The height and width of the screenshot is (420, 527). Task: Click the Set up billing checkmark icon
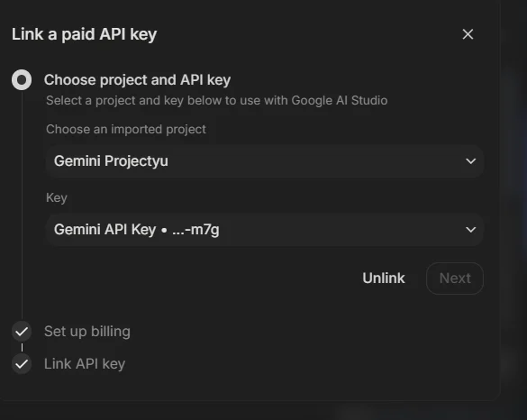(22, 332)
